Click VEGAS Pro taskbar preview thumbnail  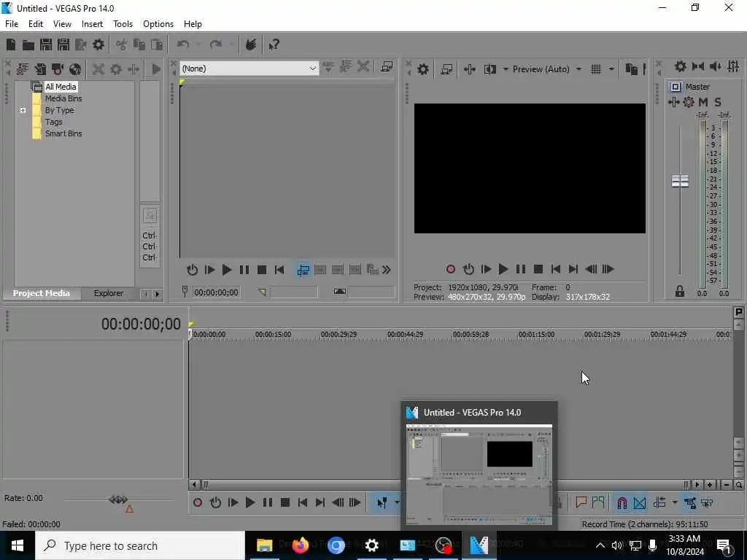coord(479,474)
